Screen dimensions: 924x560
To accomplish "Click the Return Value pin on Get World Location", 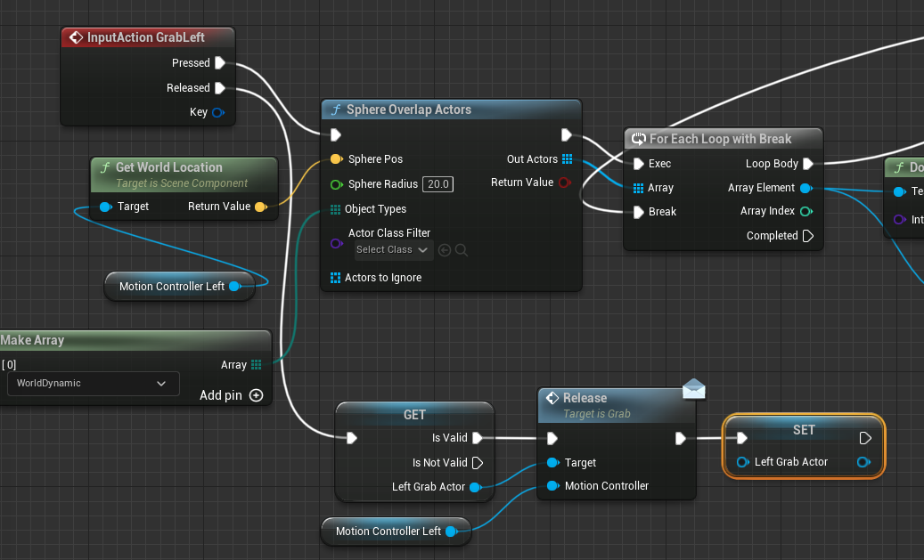I will 260,207.
